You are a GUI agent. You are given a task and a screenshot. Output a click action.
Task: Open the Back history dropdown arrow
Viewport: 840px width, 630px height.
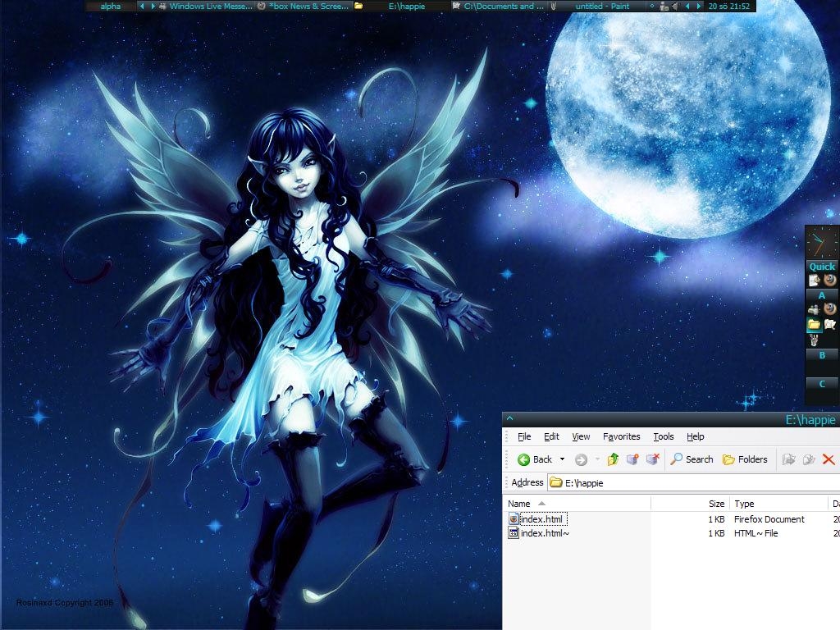[562, 459]
